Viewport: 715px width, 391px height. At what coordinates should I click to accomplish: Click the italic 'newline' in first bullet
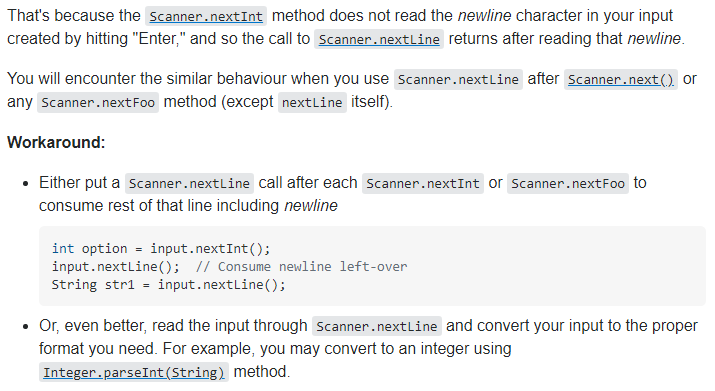tap(311, 206)
